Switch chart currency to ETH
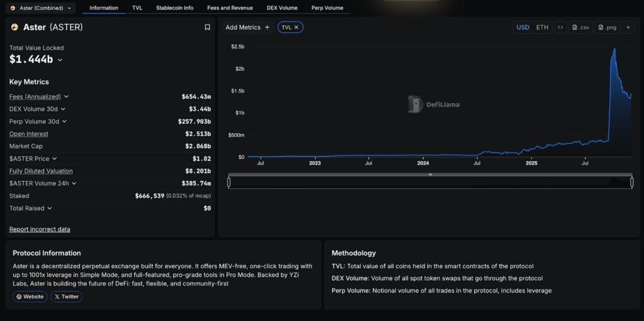644x321 pixels. (x=542, y=28)
